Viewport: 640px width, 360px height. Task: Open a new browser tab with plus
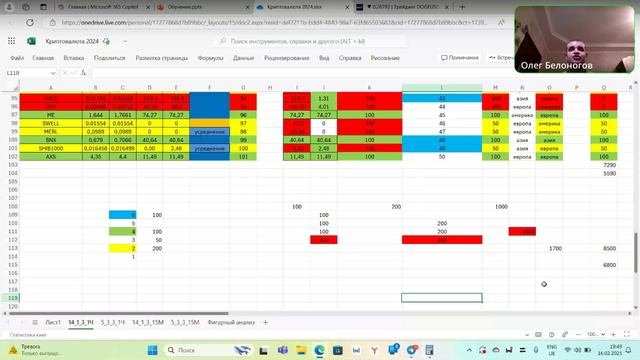click(x=462, y=7)
